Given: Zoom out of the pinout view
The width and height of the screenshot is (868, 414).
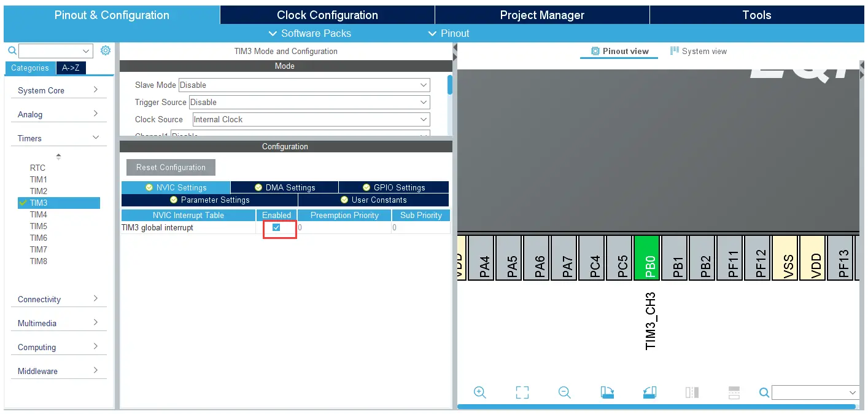Looking at the screenshot, I should coord(565,393).
